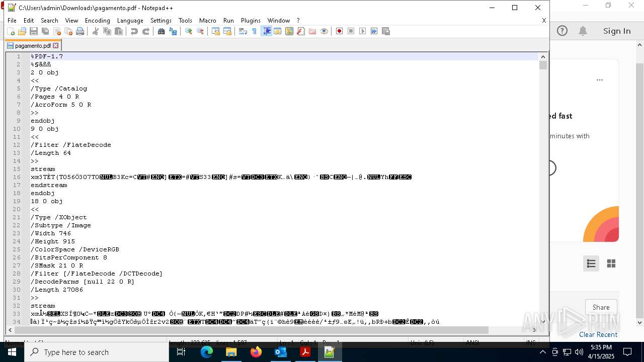This screenshot has height=362, width=644.
Task: Open the Language menu
Action: tap(130, 21)
